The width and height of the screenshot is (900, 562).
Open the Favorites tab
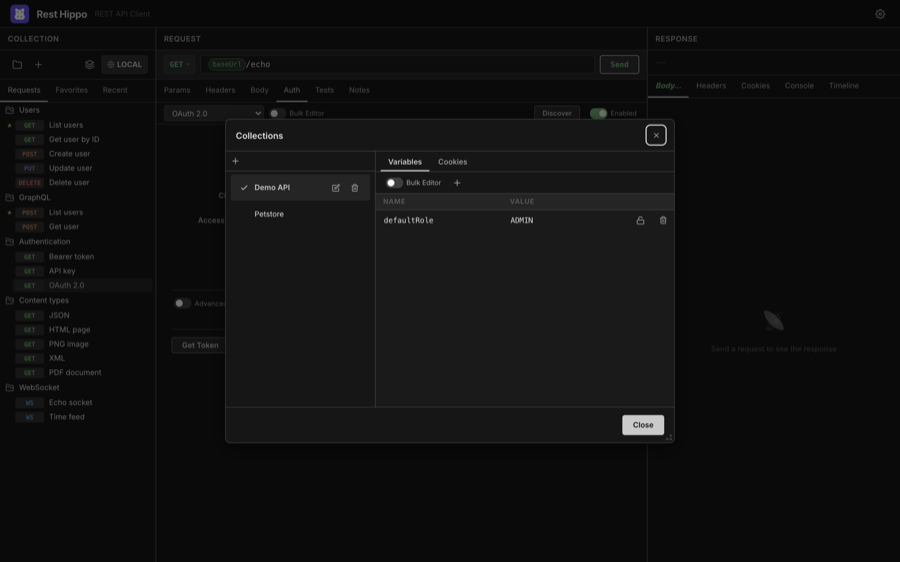pos(72,90)
